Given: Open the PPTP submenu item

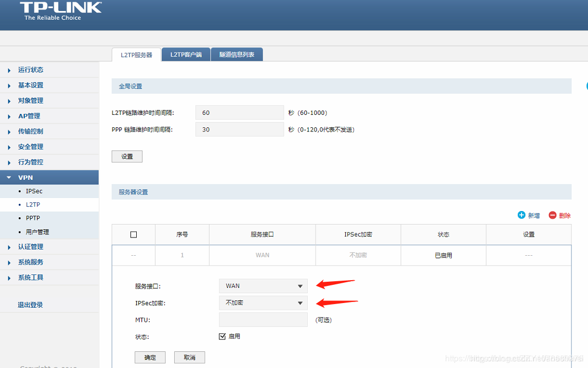Looking at the screenshot, I should 33,218.
